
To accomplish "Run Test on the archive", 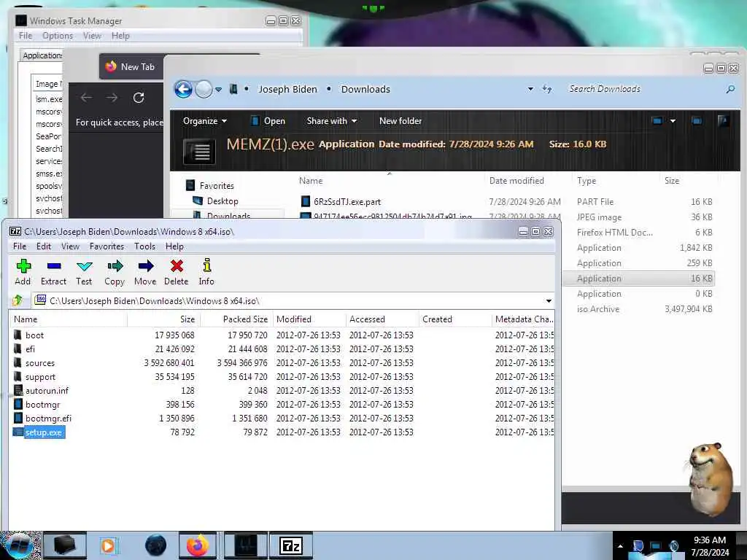I will pos(84,272).
